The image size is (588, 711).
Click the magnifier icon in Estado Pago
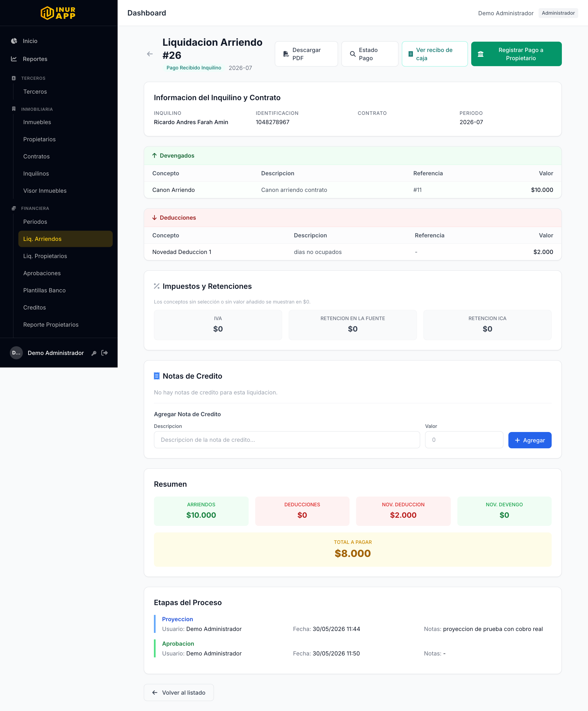click(353, 54)
